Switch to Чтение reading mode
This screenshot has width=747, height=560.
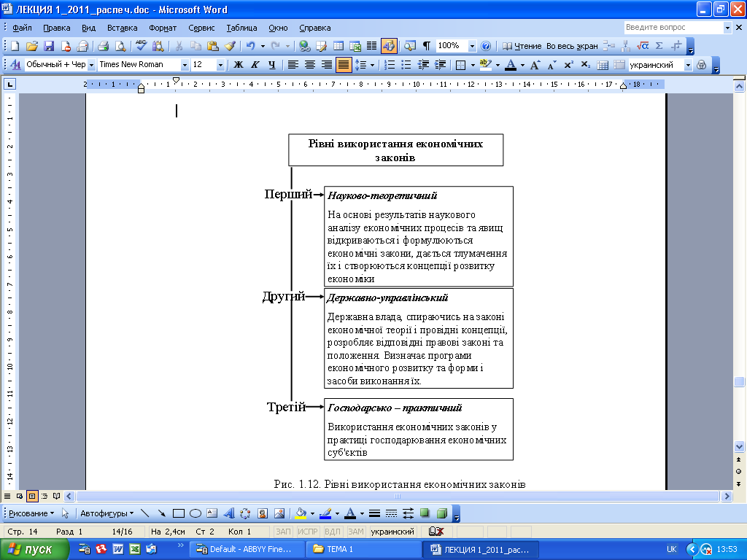pyautogui.click(x=522, y=46)
